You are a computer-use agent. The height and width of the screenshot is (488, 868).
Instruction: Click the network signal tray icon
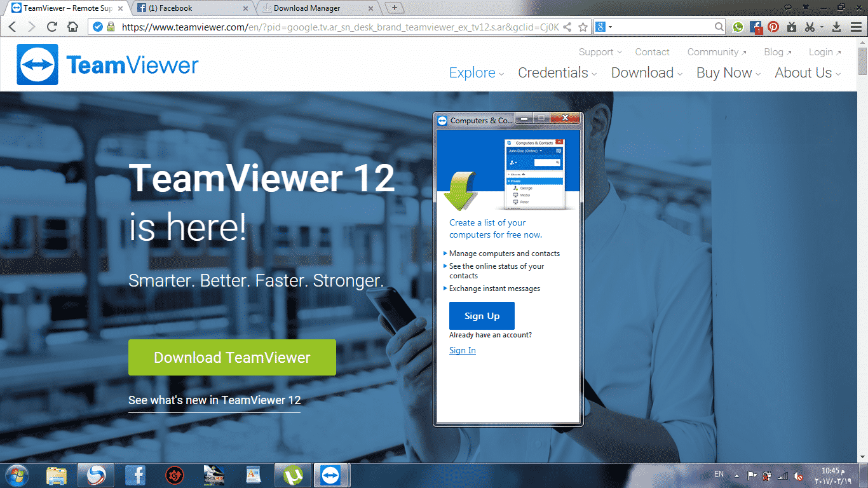[x=783, y=475]
